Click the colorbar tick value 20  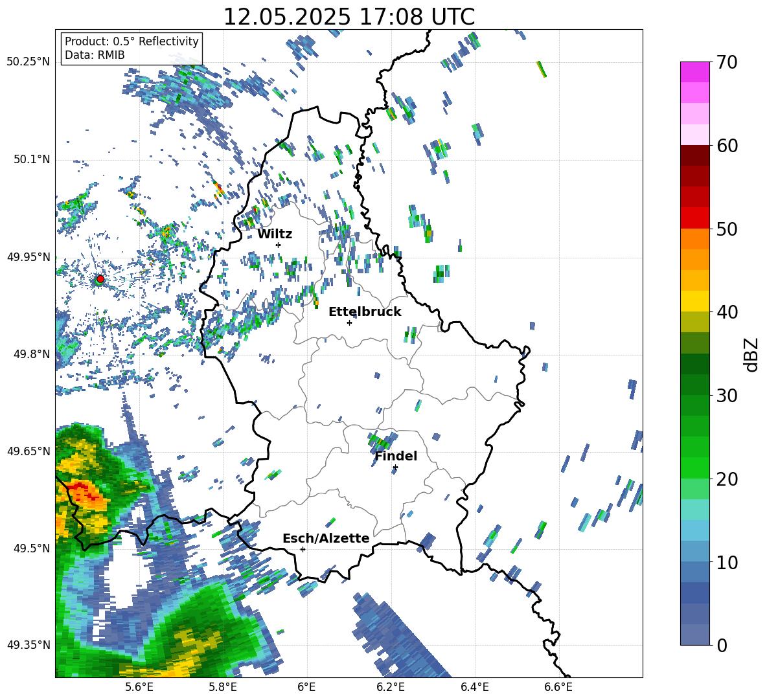pos(727,479)
